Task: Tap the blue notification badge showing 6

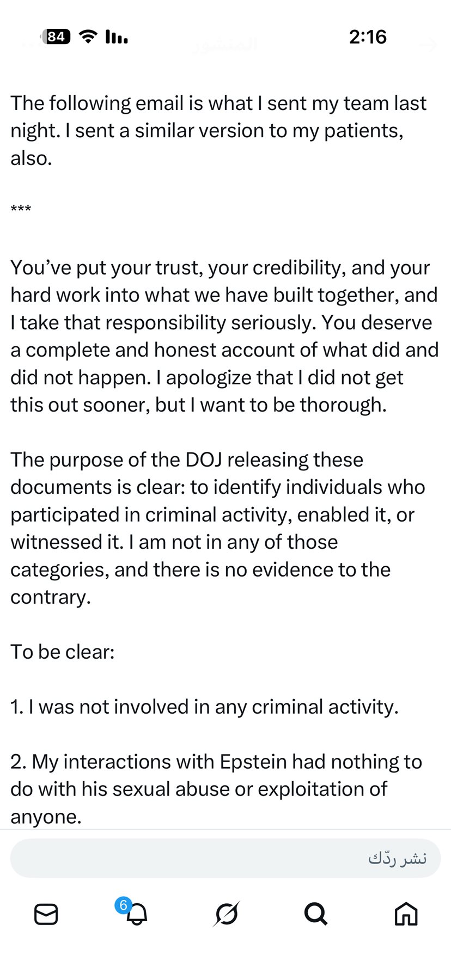Action: [123, 905]
